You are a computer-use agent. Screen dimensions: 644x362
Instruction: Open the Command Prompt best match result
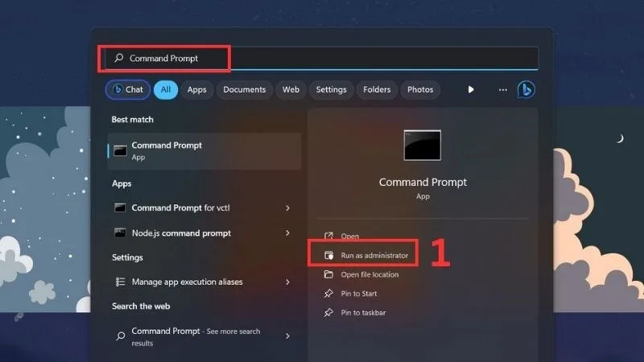click(x=204, y=150)
